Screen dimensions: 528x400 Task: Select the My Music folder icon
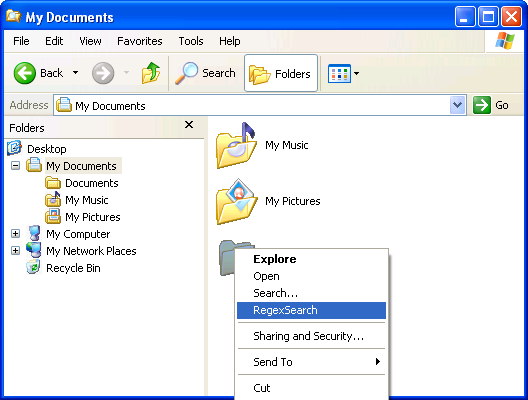click(x=236, y=145)
